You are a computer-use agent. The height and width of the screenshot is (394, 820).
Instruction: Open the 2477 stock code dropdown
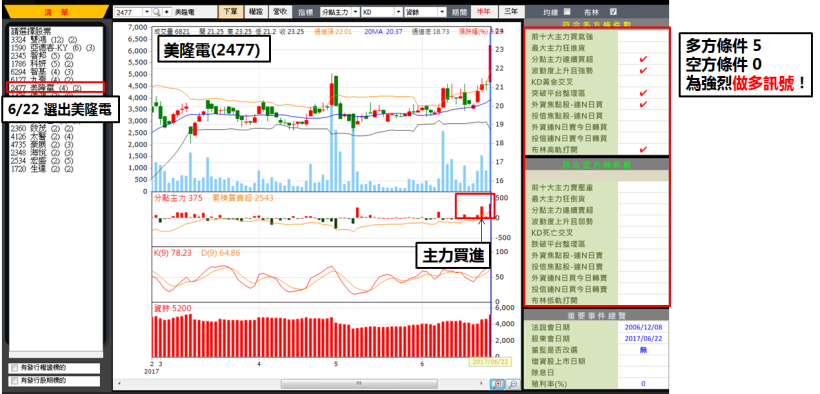tap(146, 12)
